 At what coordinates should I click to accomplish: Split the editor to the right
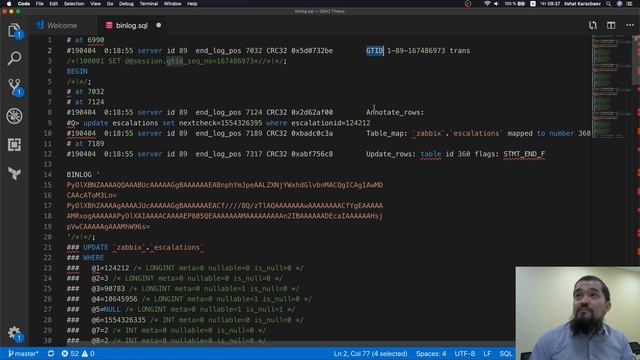(611, 25)
